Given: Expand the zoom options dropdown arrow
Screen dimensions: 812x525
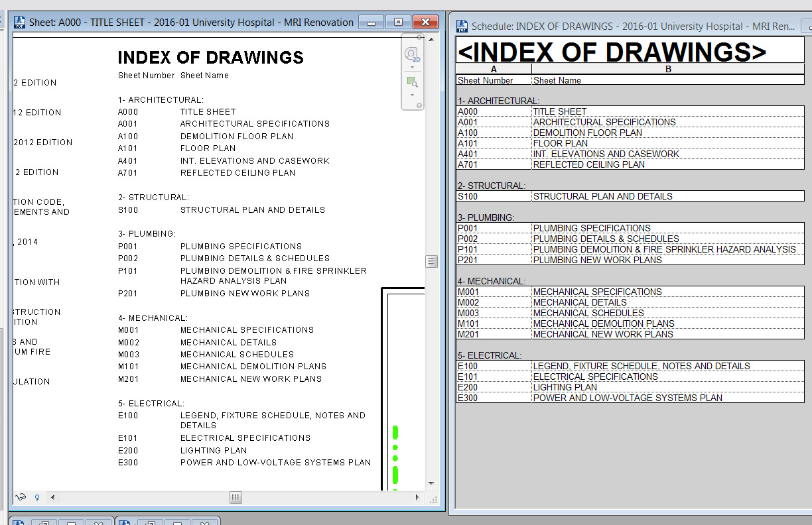Looking at the screenshot, I should (x=412, y=95).
